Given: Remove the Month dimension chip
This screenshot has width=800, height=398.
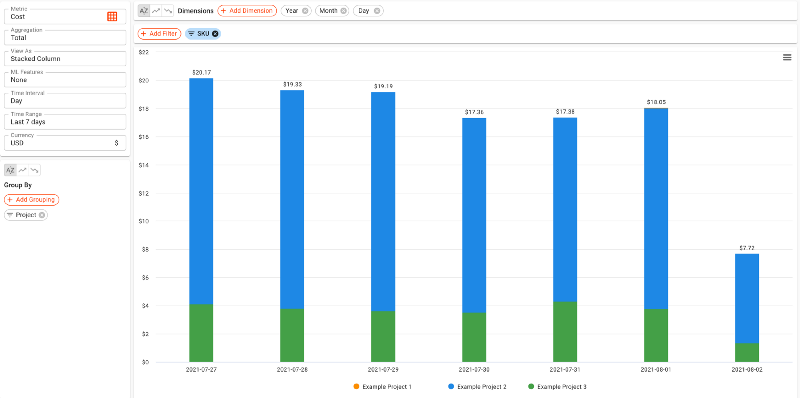Looking at the screenshot, I should (343, 11).
